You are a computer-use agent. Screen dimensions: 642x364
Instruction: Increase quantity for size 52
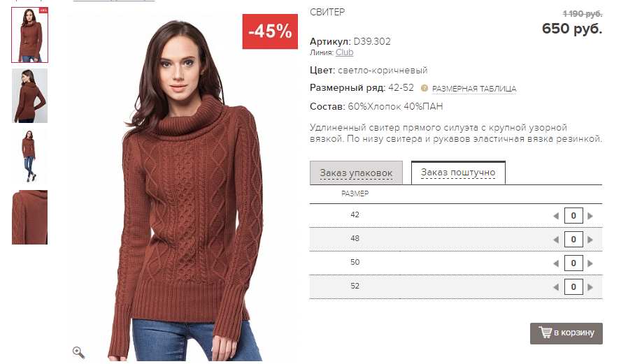click(x=590, y=287)
